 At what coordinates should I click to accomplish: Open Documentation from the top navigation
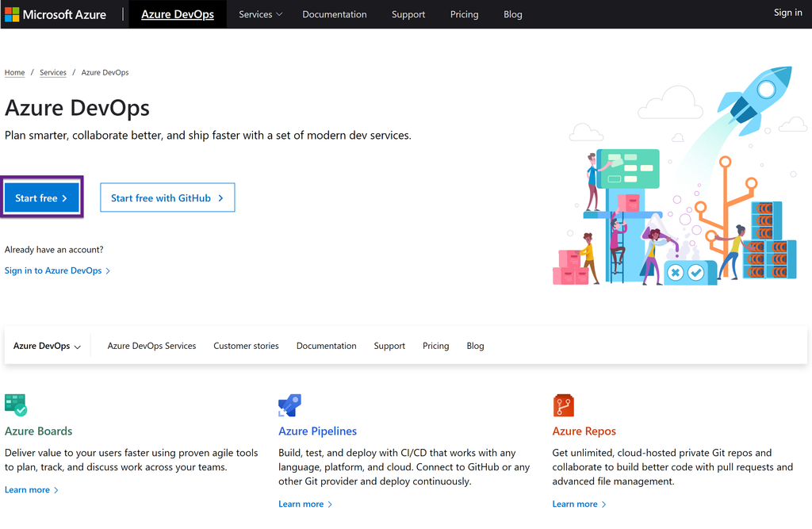coord(334,13)
